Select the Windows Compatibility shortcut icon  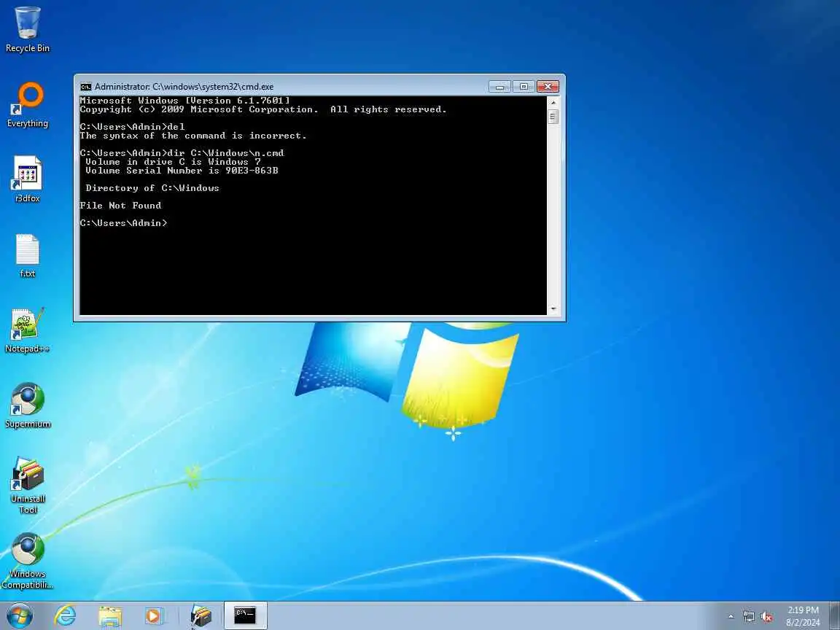coord(27,561)
